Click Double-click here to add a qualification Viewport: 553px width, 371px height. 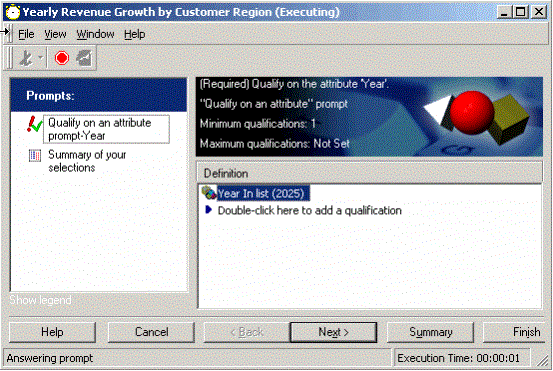click(x=309, y=211)
